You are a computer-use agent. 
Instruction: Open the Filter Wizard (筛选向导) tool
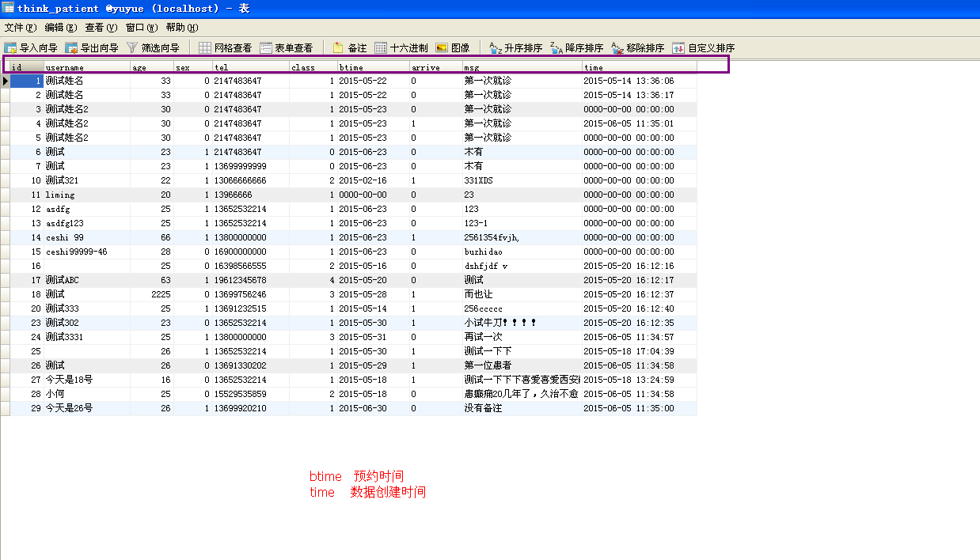click(x=154, y=48)
